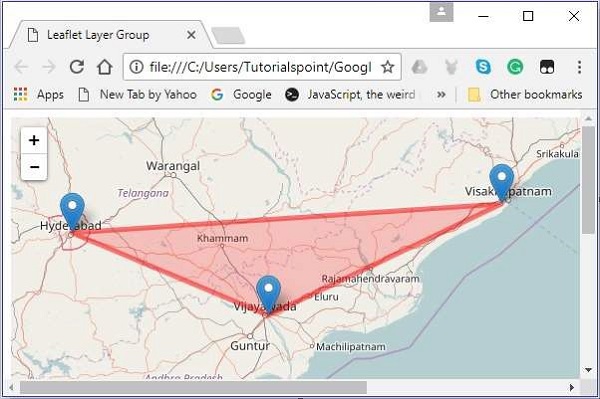
Task: Click the Telangana state label
Action: click(143, 193)
